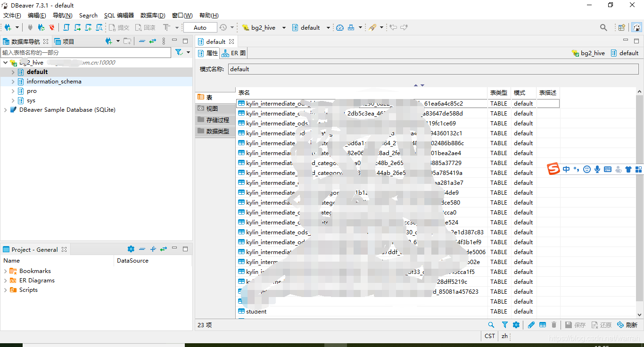Expand DBeaver Sample Database (SQLite) node
The image size is (644, 347).
click(5, 110)
